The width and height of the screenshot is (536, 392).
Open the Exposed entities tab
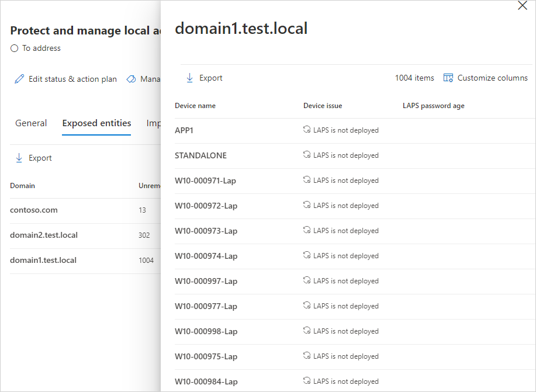pos(96,123)
